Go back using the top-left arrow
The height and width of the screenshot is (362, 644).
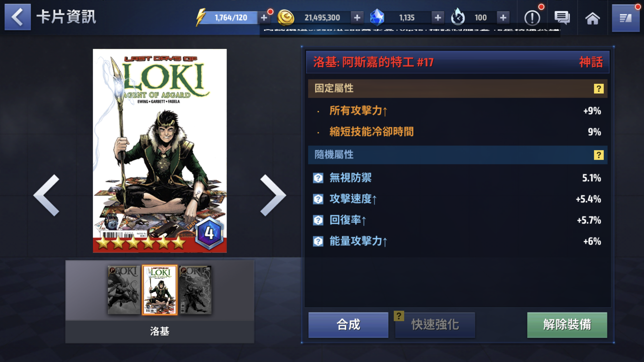click(x=17, y=17)
